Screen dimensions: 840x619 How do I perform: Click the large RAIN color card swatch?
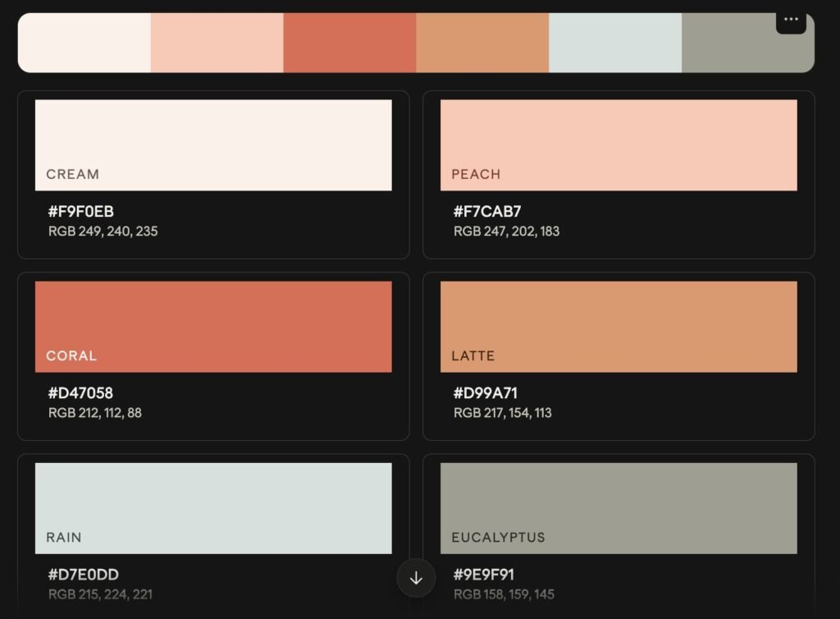(213, 509)
